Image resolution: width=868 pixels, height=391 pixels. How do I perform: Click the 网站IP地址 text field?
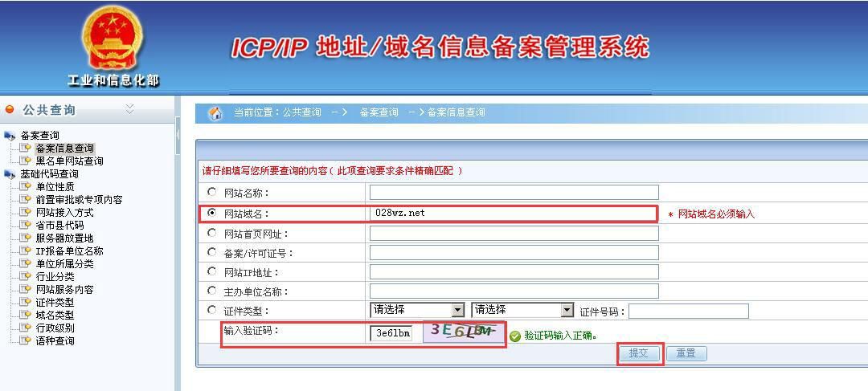[514, 271]
